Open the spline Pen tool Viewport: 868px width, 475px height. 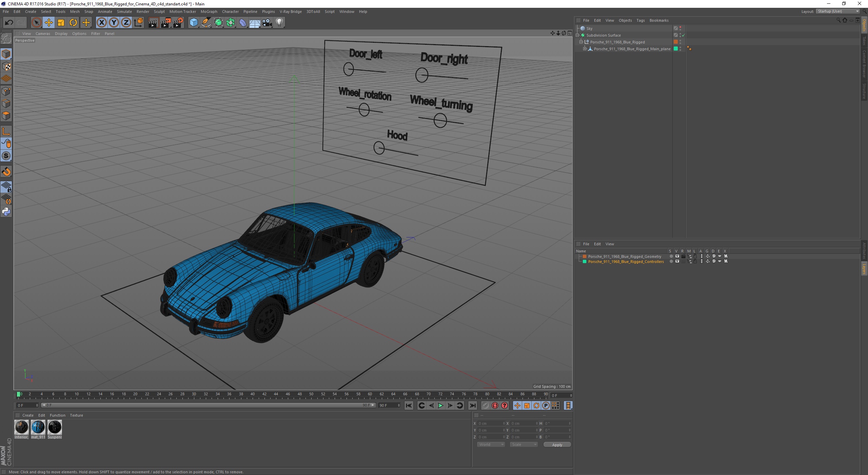pos(206,22)
